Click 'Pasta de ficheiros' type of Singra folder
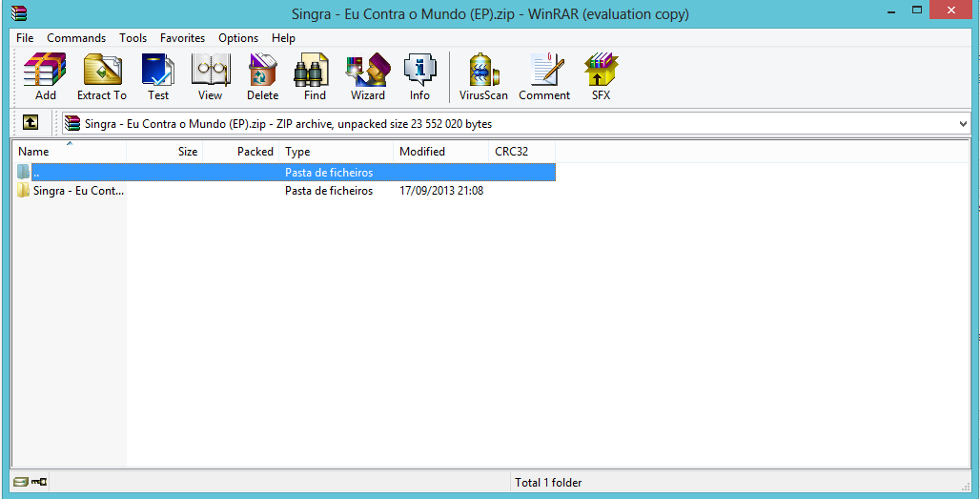Image resolution: width=980 pixels, height=499 pixels. pos(329,191)
